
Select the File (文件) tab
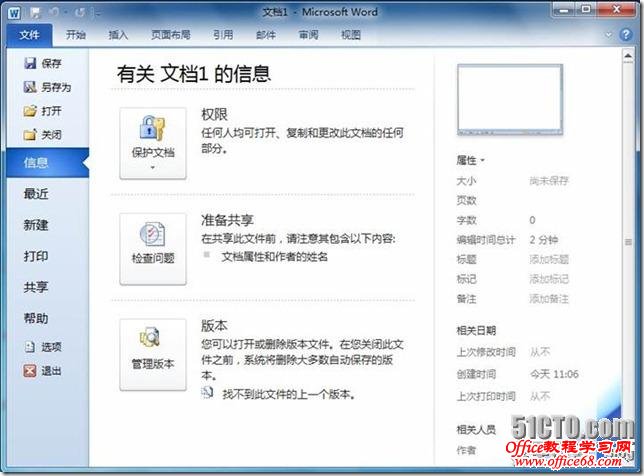(30, 35)
